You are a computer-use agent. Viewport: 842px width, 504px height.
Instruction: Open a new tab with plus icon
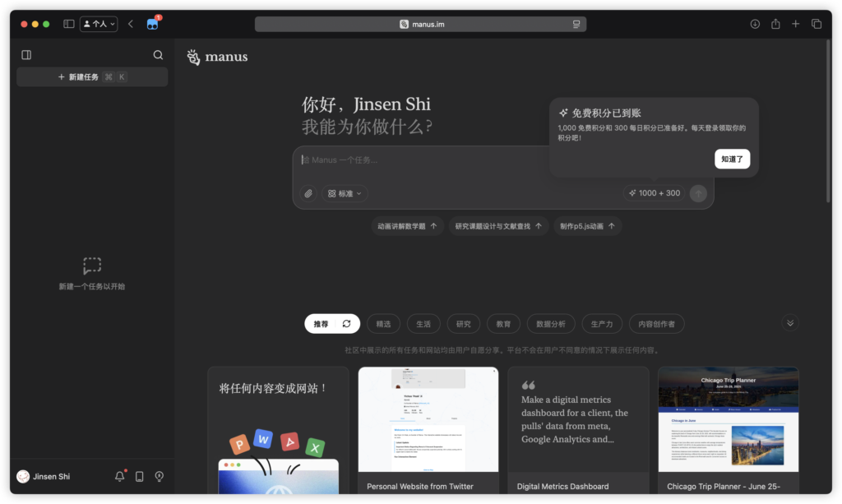(x=796, y=24)
